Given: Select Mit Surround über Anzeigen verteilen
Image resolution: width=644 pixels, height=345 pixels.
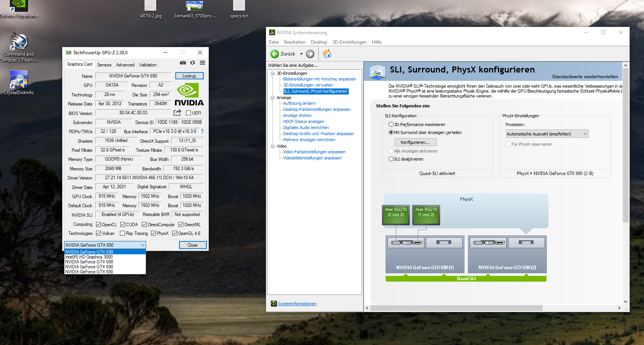Looking at the screenshot, I should point(391,132).
